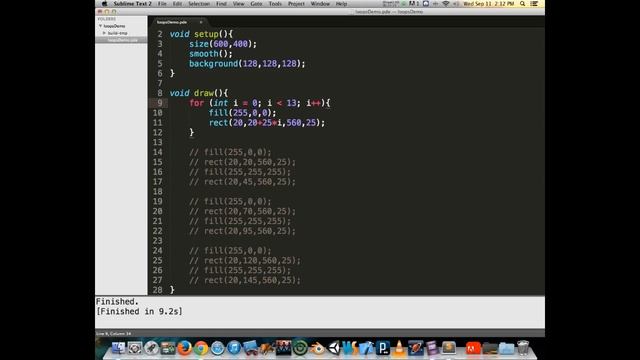This screenshot has width=640, height=360.
Task: Open the Window menu
Action: coord(320,4)
